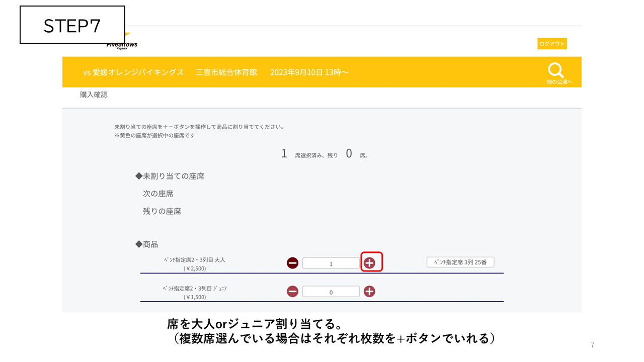Click the ベンチ指定席2・3列目 ジュニア label
Viewport: 644px width, 362px height.
tap(195, 289)
